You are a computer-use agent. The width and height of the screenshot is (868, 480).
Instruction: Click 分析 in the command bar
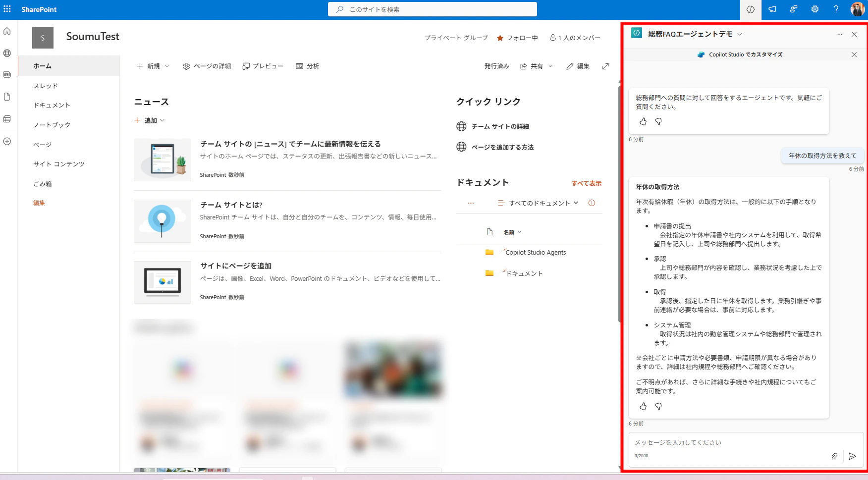307,66
